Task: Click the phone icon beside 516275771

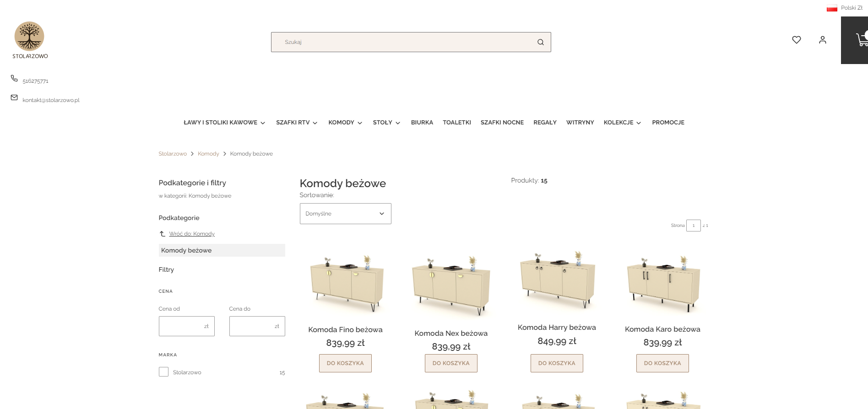Action: tap(14, 78)
